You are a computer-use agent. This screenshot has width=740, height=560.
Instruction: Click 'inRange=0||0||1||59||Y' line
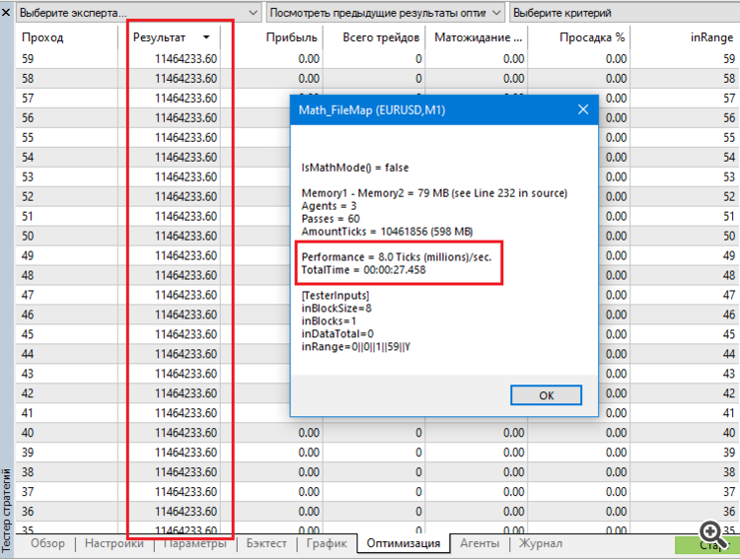(x=356, y=347)
